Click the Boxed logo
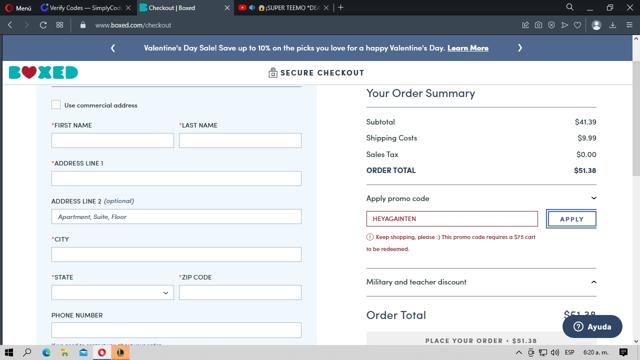Screen dimensions: 640x360 (43, 73)
